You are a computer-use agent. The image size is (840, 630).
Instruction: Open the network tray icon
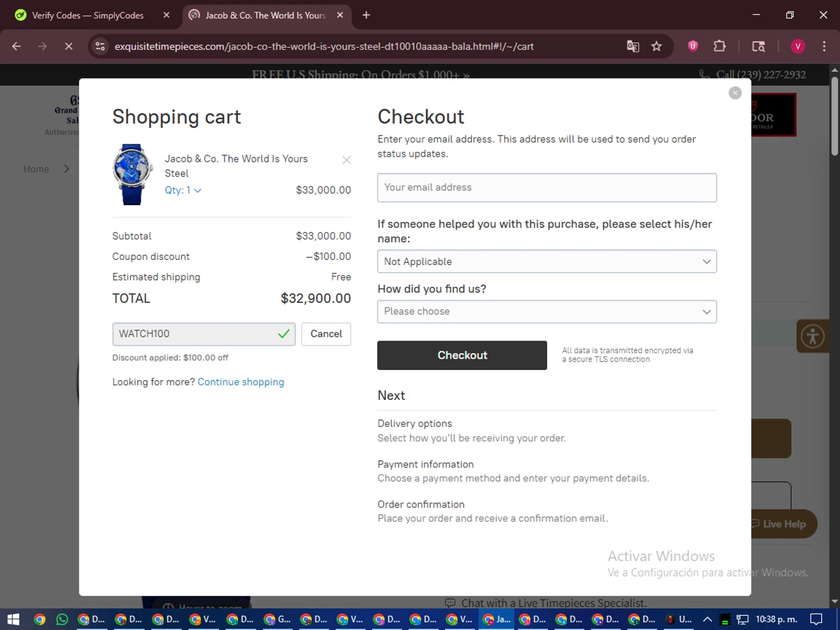pos(743,619)
